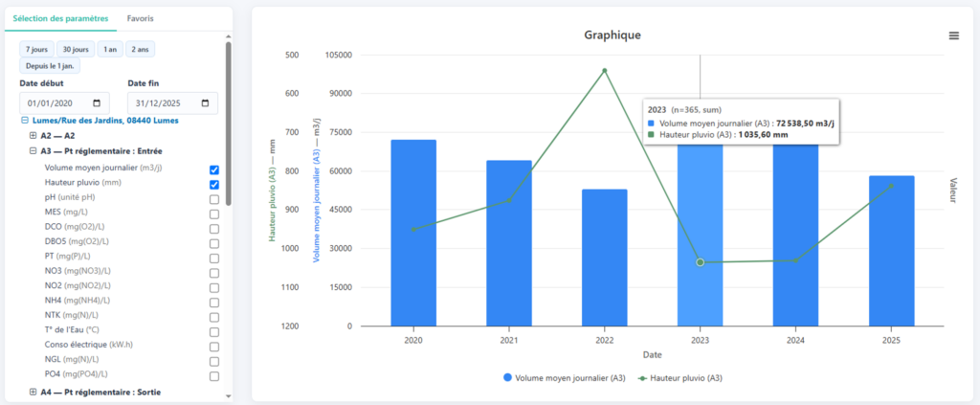Tick the PT (mg(P)/L) checkbox
The width and height of the screenshot is (980, 405).
pyautogui.click(x=214, y=259)
